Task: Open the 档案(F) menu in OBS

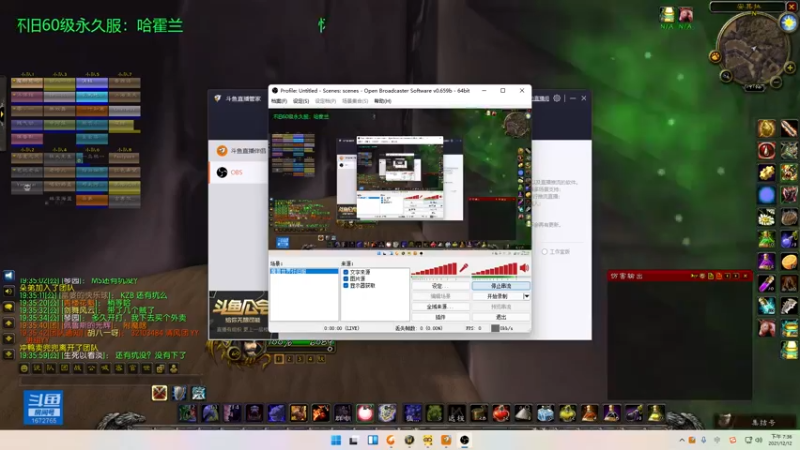Action: pyautogui.click(x=279, y=101)
